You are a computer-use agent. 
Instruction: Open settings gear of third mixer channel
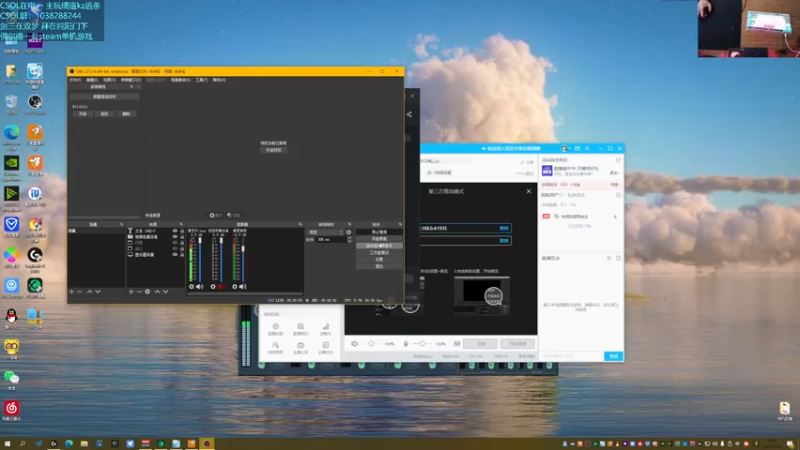tap(235, 287)
